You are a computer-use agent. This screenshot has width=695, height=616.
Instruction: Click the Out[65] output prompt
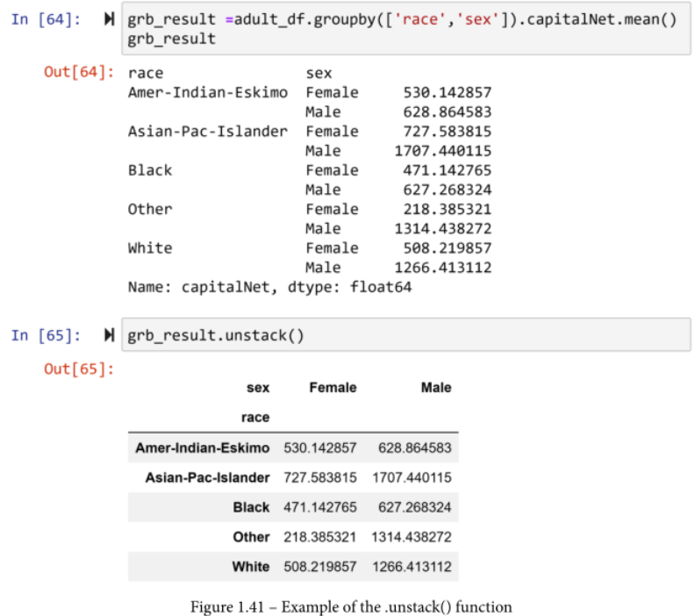[79, 369]
